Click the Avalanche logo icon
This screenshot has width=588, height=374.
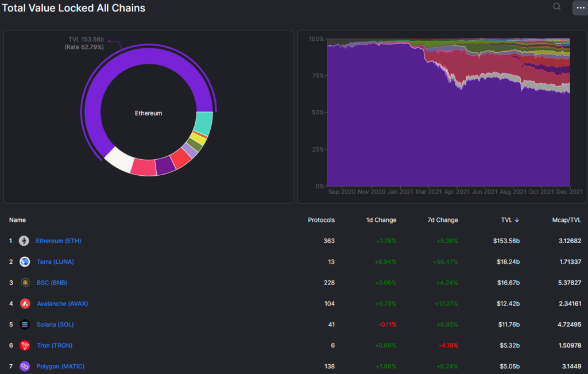(x=25, y=303)
